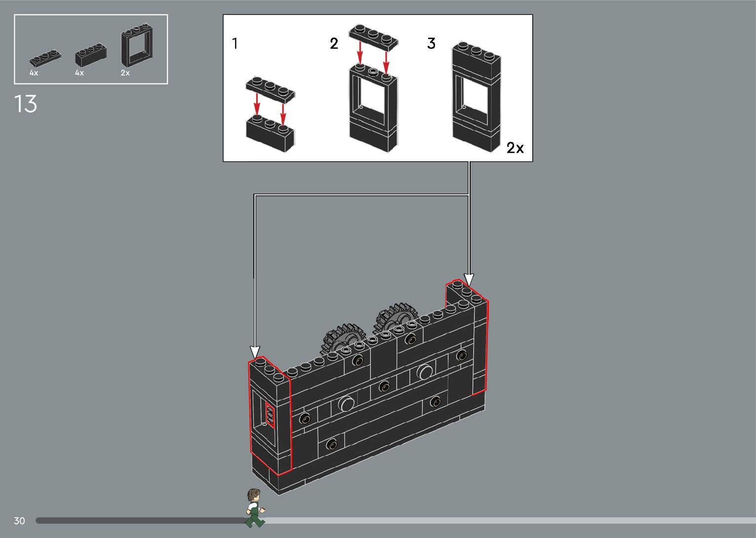Screen dimensions: 756x538
Task: Click the small red-outlined piece inside the window
Action: (x=270, y=414)
